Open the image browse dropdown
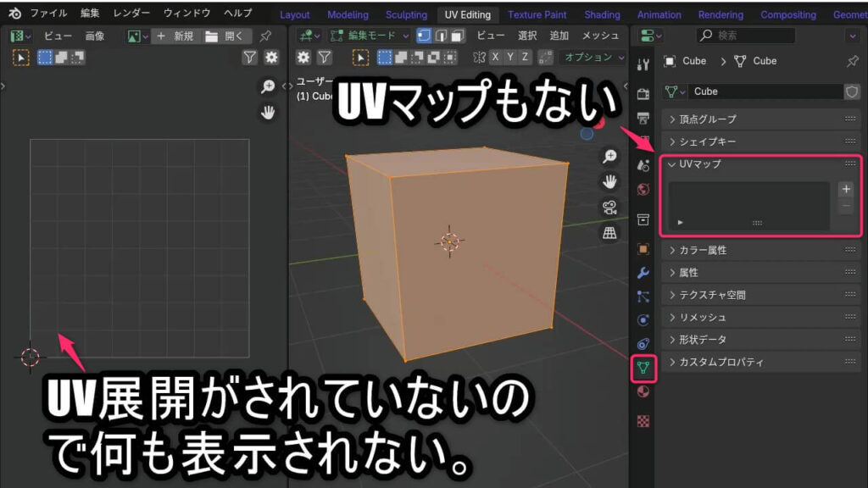This screenshot has height=488, width=868. point(137,36)
